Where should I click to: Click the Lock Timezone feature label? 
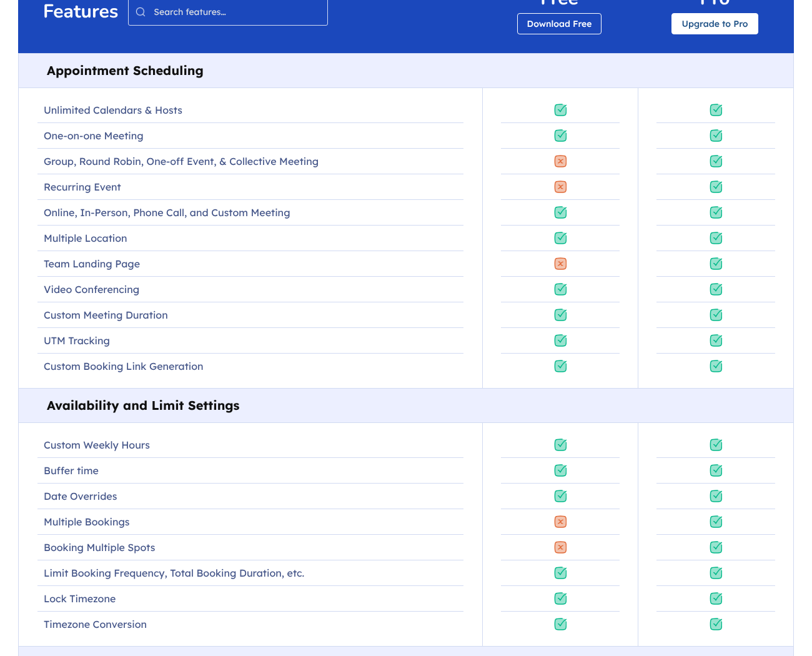pyautogui.click(x=80, y=599)
